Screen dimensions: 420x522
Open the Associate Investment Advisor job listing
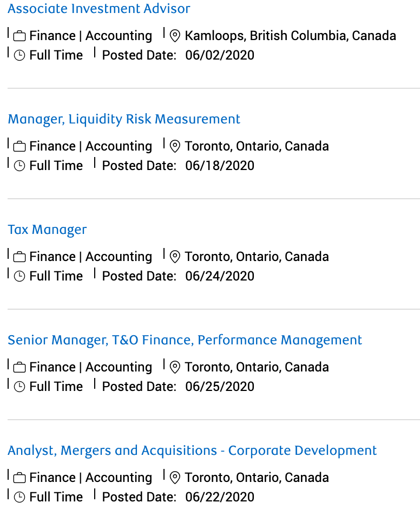coord(99,9)
